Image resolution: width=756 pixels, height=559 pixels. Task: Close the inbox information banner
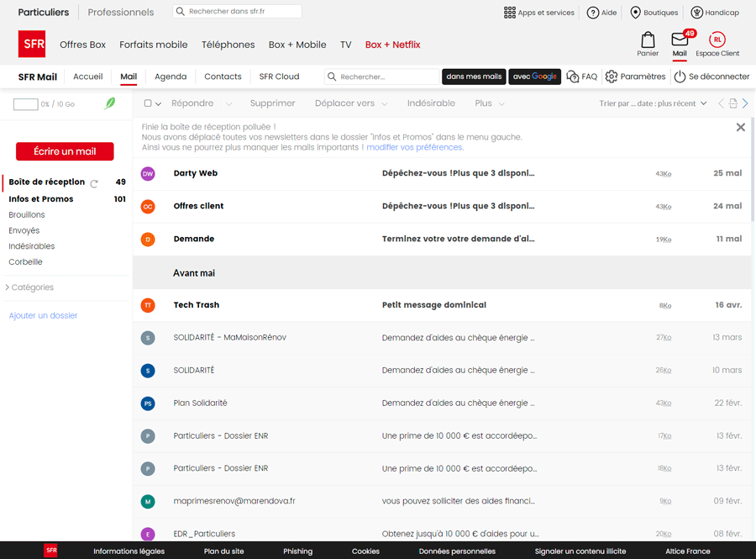741,127
